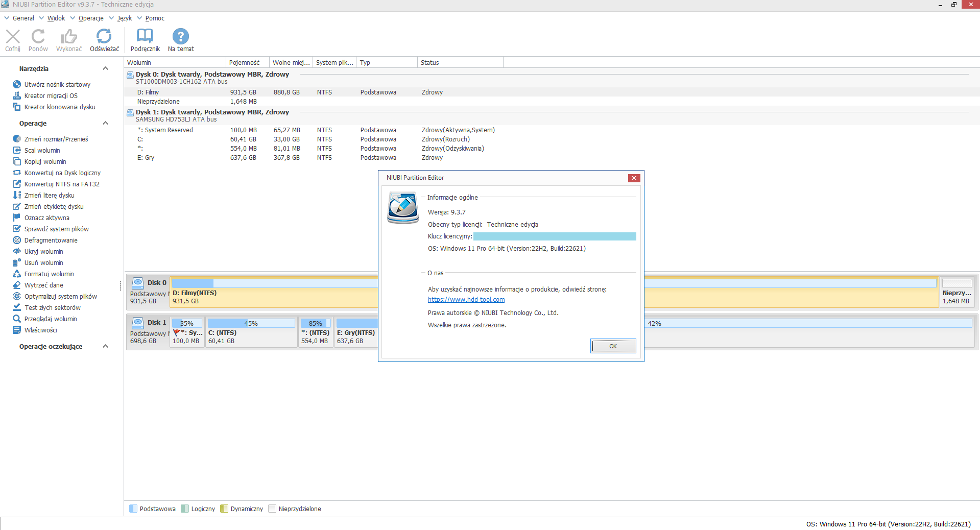Click the Nieprzydzielone legend color swatch
The image size is (980, 530).
(272, 509)
